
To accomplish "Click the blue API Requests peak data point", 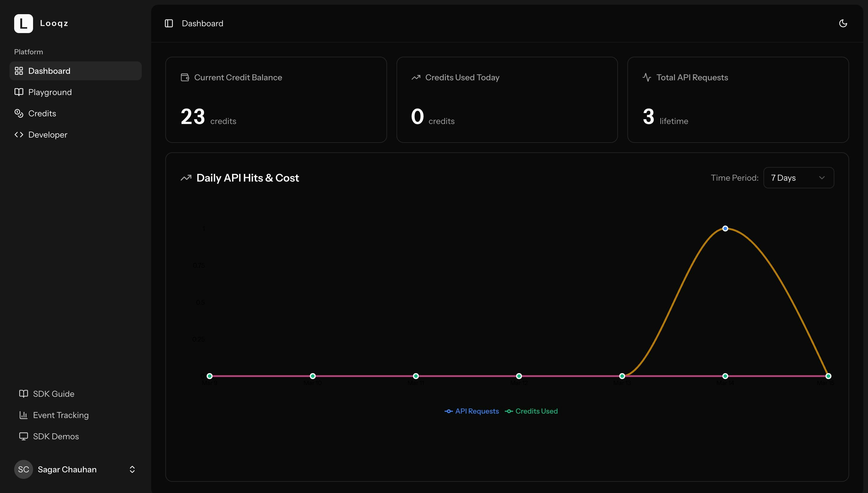I will pos(725,228).
